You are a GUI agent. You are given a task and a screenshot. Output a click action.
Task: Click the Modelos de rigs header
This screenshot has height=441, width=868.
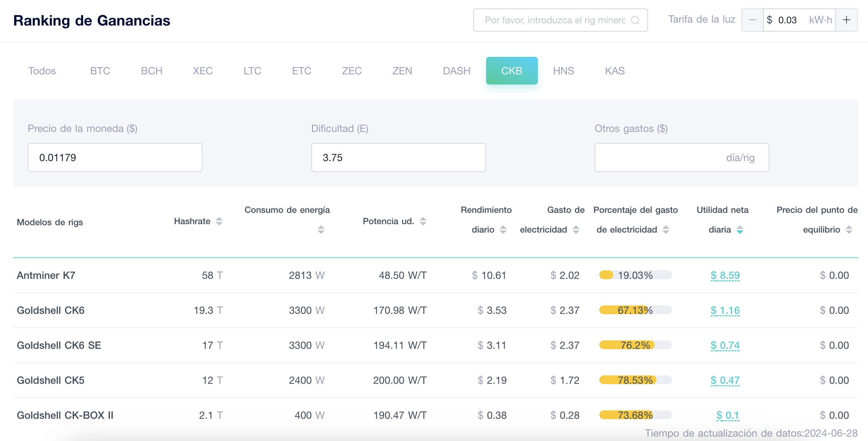pos(50,222)
